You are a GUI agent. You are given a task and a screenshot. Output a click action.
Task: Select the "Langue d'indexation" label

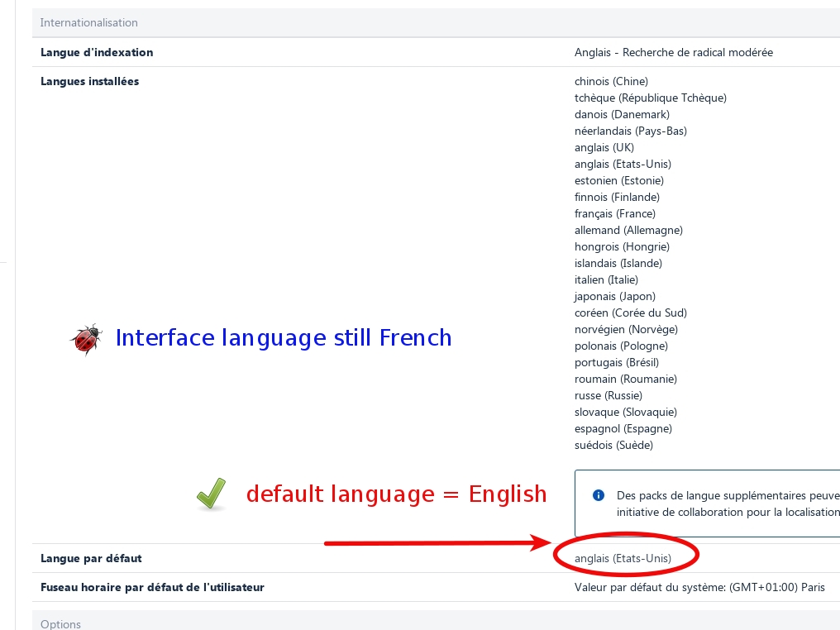tap(97, 53)
